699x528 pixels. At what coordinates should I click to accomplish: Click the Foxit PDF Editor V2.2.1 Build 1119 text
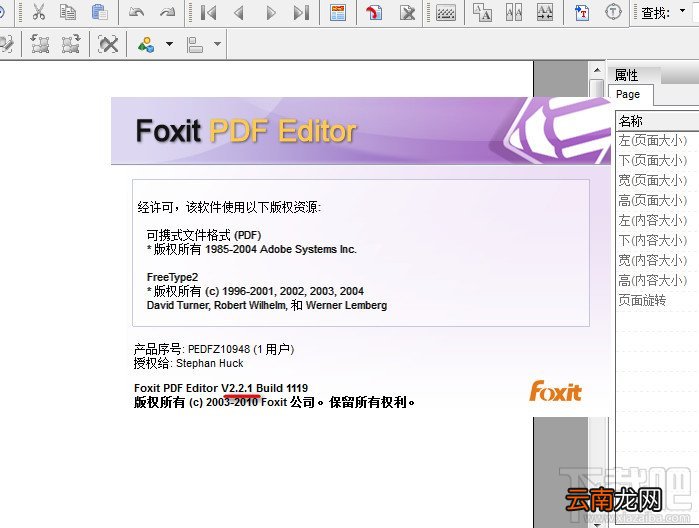tap(221, 388)
